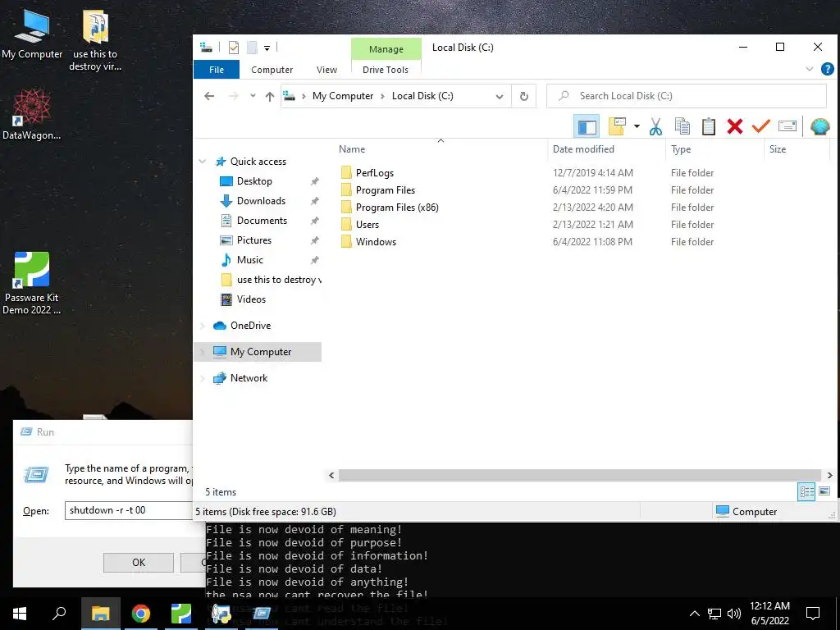Click the drive icon in title bar
Image resolution: width=840 pixels, height=630 pixels.
[206, 47]
